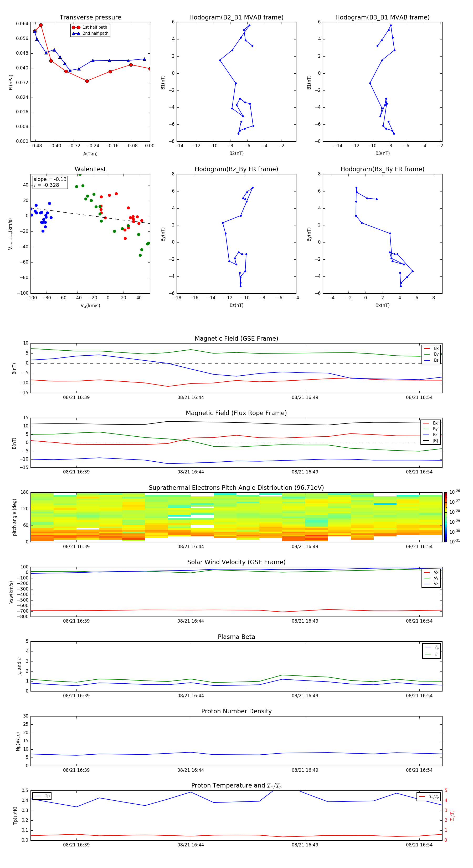Select Bz' in the Flux Rope legend
473x868 pixels.
click(431, 435)
